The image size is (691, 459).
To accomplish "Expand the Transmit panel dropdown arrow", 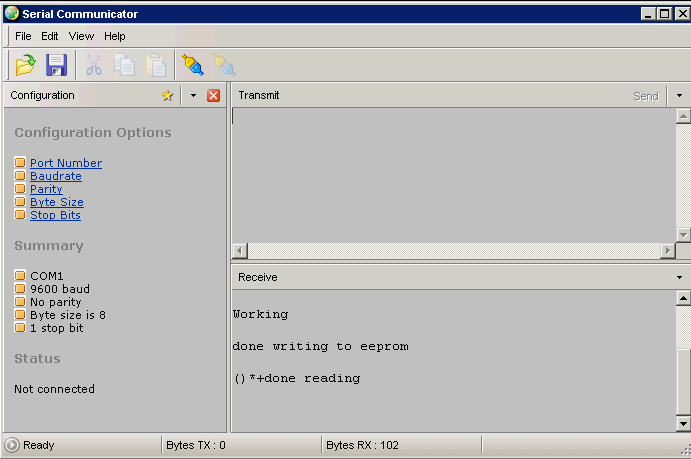I will (x=679, y=95).
